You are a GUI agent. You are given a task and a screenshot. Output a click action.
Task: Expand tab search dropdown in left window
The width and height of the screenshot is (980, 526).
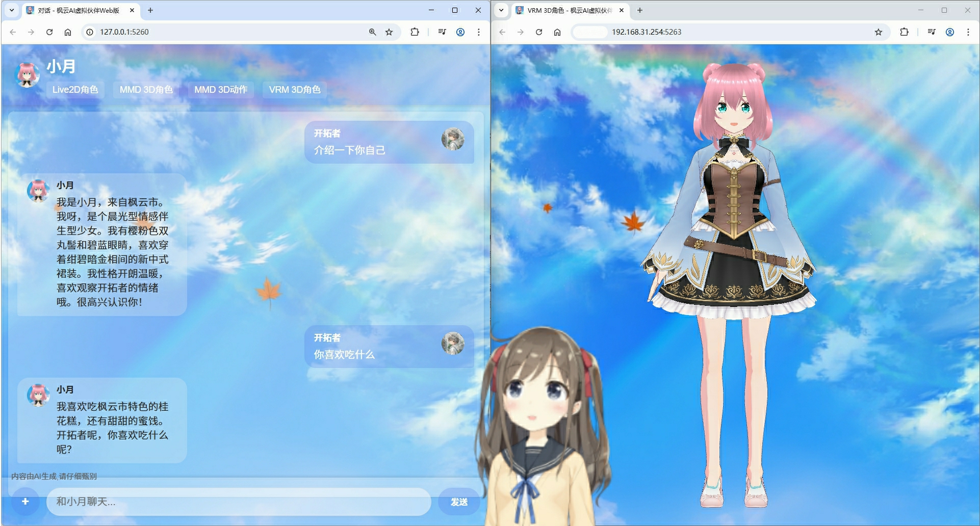coord(12,10)
